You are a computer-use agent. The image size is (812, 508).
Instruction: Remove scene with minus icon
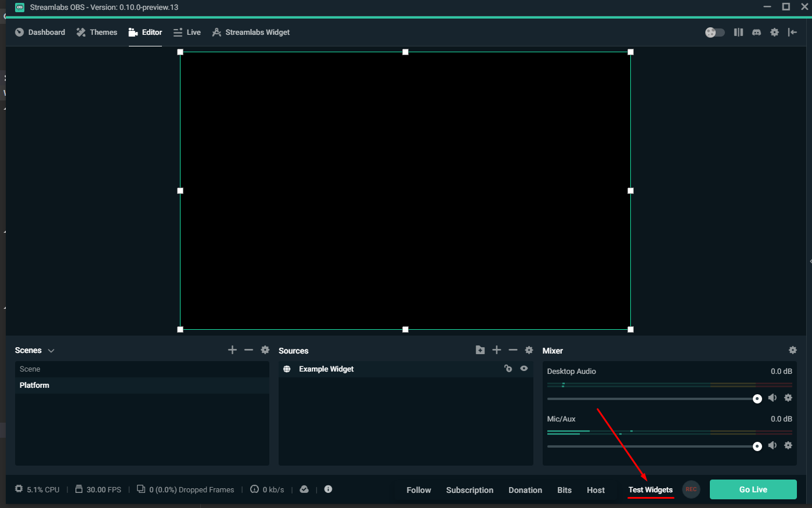pos(248,350)
